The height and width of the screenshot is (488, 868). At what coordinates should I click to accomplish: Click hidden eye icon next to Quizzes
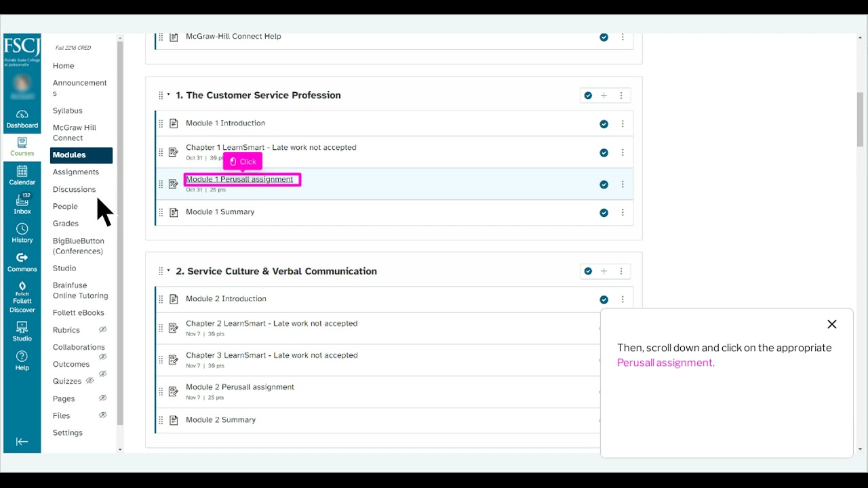[x=90, y=381]
